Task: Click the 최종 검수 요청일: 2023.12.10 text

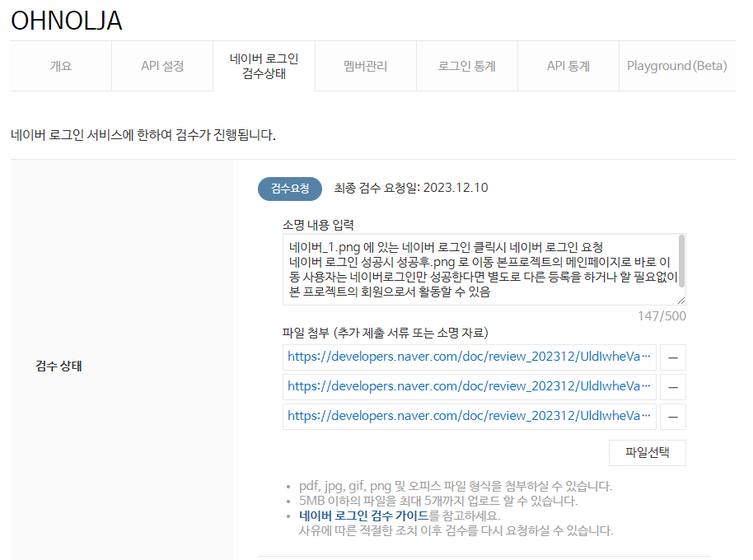Action: 411,188
